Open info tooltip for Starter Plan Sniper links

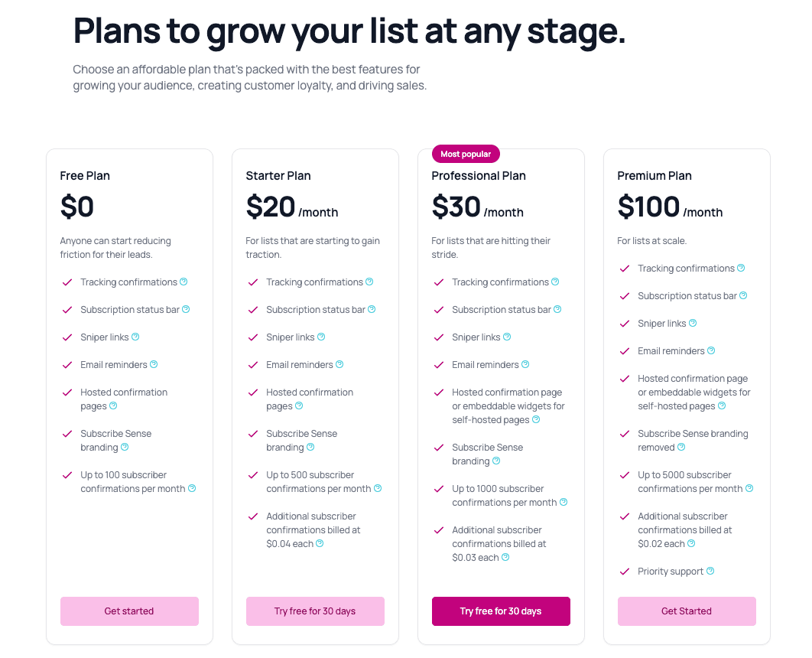[x=321, y=337]
